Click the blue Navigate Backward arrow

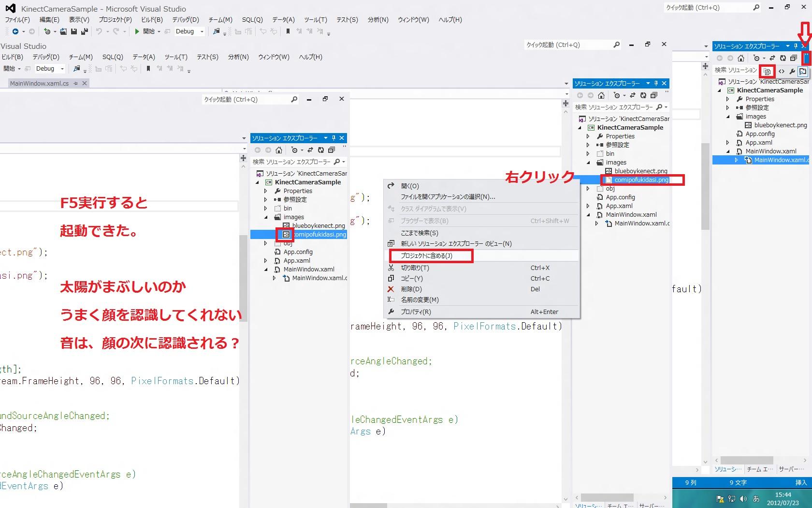[x=15, y=31]
